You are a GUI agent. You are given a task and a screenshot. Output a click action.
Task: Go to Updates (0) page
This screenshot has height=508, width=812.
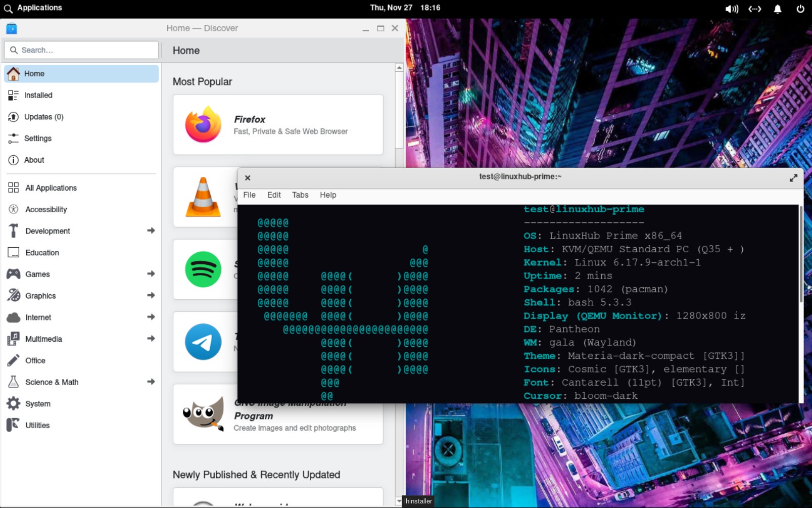click(x=43, y=117)
